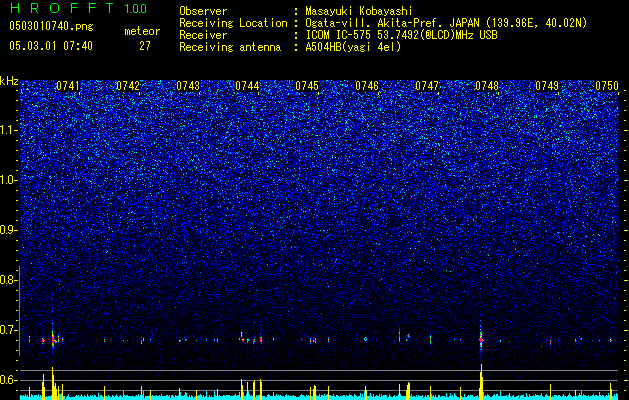Click the 0744 time marker
Viewport: 629px width, 400px height.
coord(247,85)
